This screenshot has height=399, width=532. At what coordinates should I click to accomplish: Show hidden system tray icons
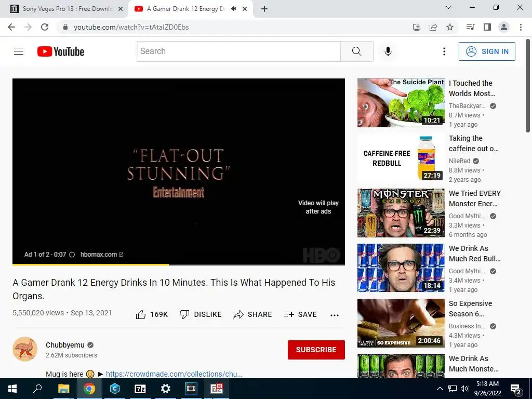click(x=440, y=389)
